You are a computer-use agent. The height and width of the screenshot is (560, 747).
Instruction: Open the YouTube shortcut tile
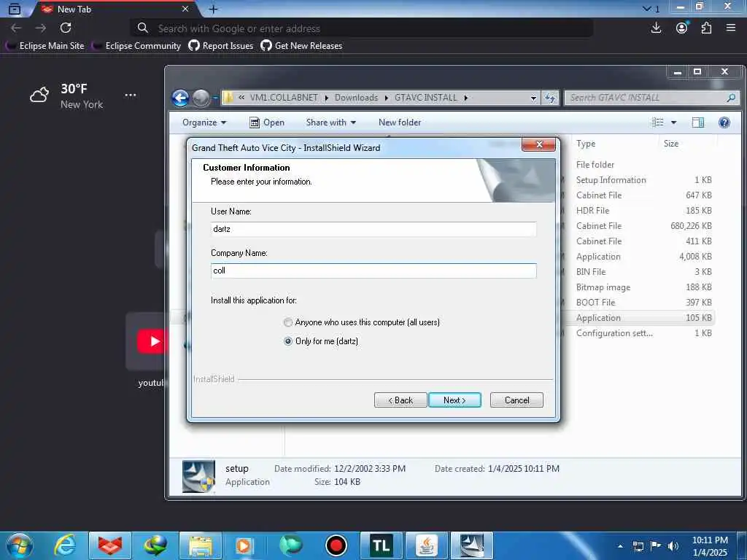145,341
